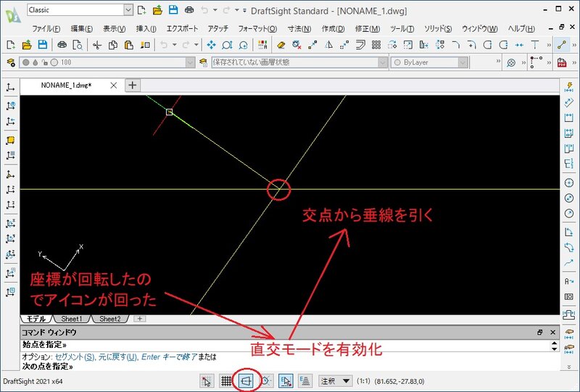Viewport: 580px width, 392px height.
Task: Switch to the Sheet2 tab
Action: pos(110,319)
